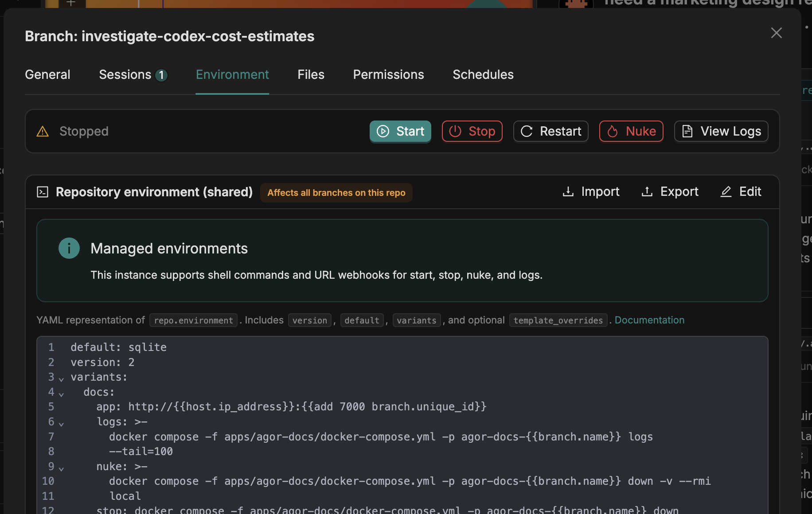Open the Files tab

coord(311,74)
